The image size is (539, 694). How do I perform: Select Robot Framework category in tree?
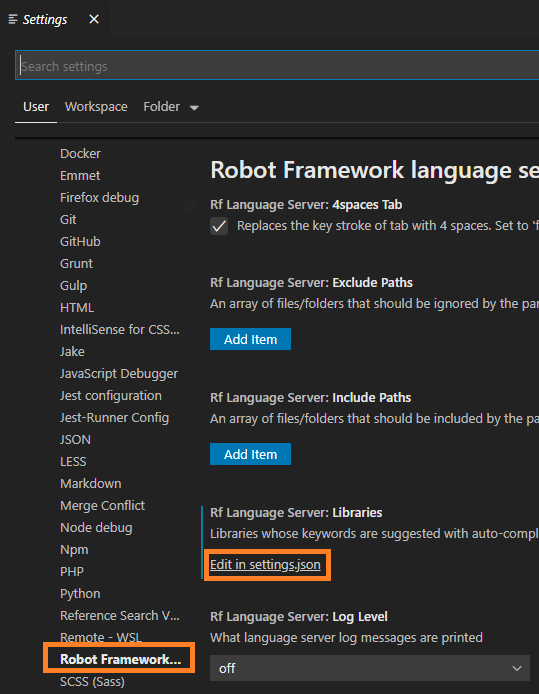point(121,659)
